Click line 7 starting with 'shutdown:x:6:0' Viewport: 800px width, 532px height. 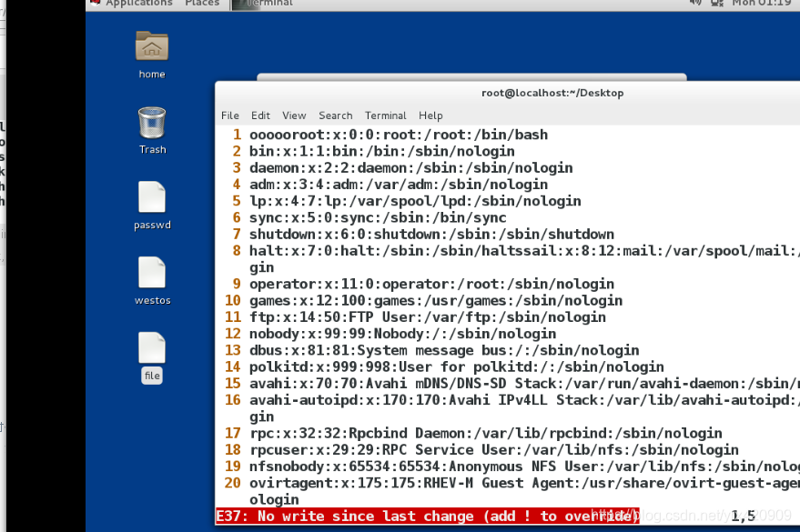[x=431, y=235]
